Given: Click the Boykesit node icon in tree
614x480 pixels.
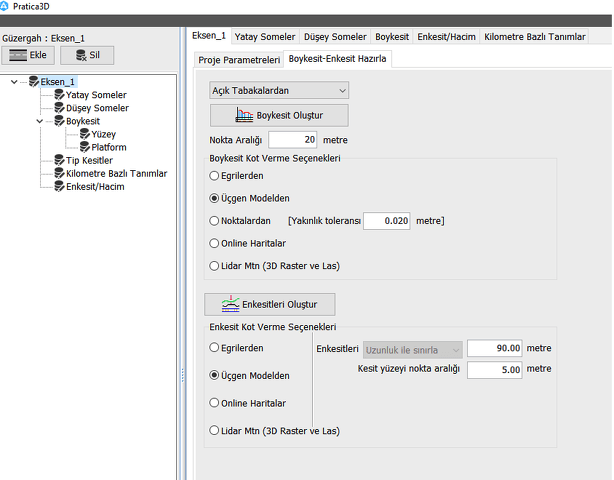Looking at the screenshot, I should click(x=58, y=121).
